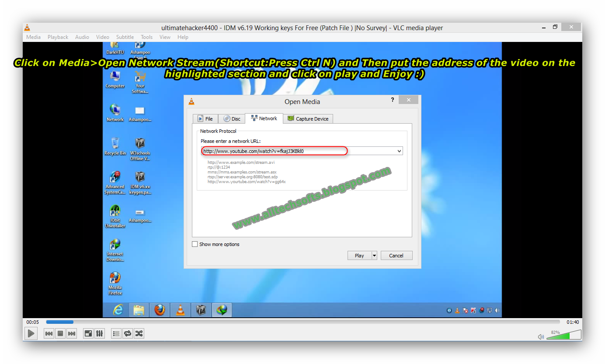Expand the network URL history dropdown
Viewport: 605px width, 364px height.
click(399, 151)
